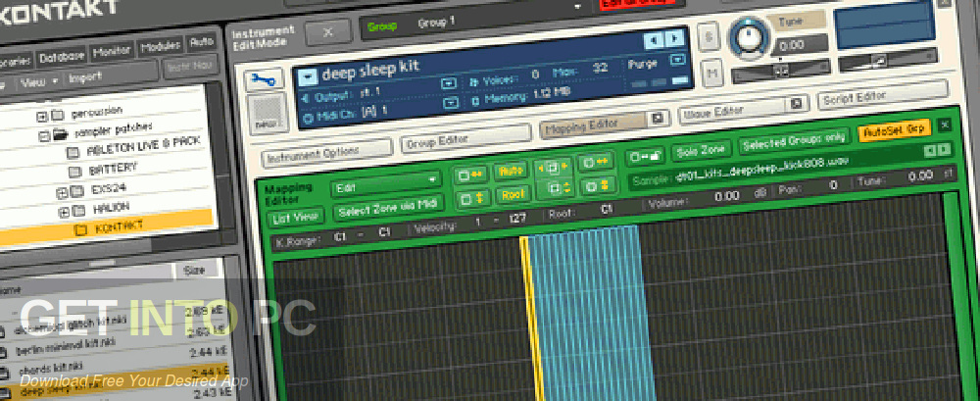Click the Output speaker icon
Image resolution: width=980 pixels, height=401 pixels.
(x=306, y=98)
